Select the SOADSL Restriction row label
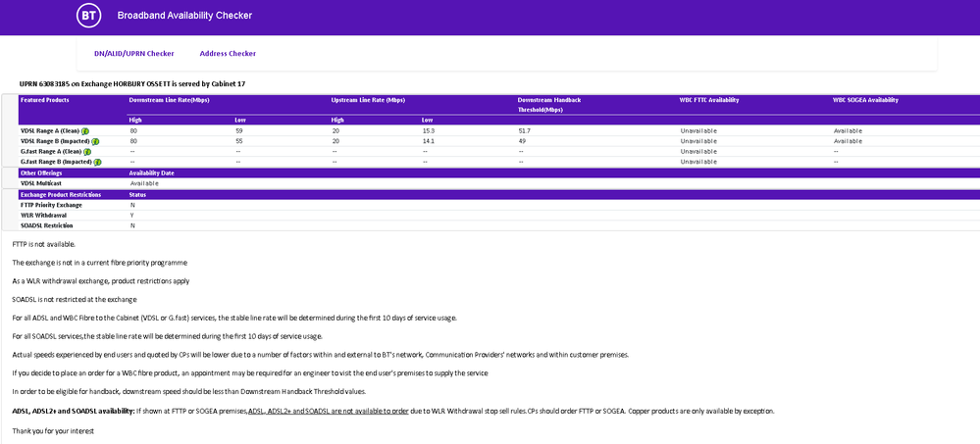The image size is (980, 444). point(46,225)
